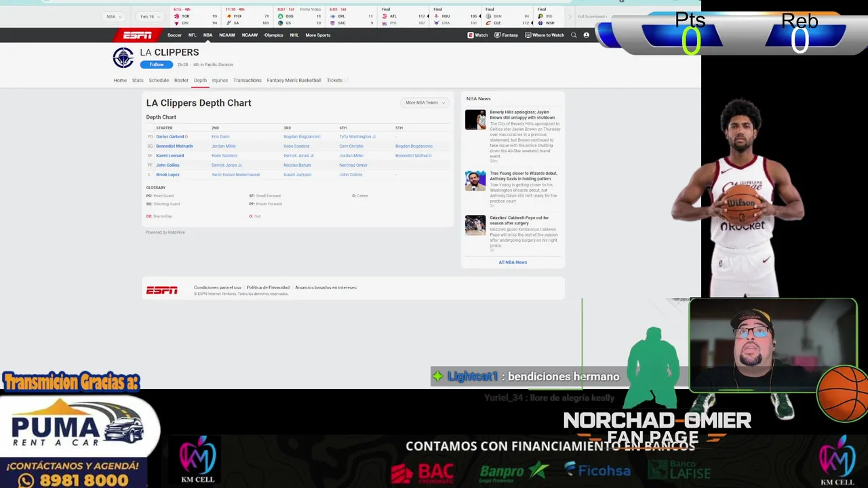This screenshot has width=868, height=488.
Task: Switch to the Transactions tab
Action: 248,80
